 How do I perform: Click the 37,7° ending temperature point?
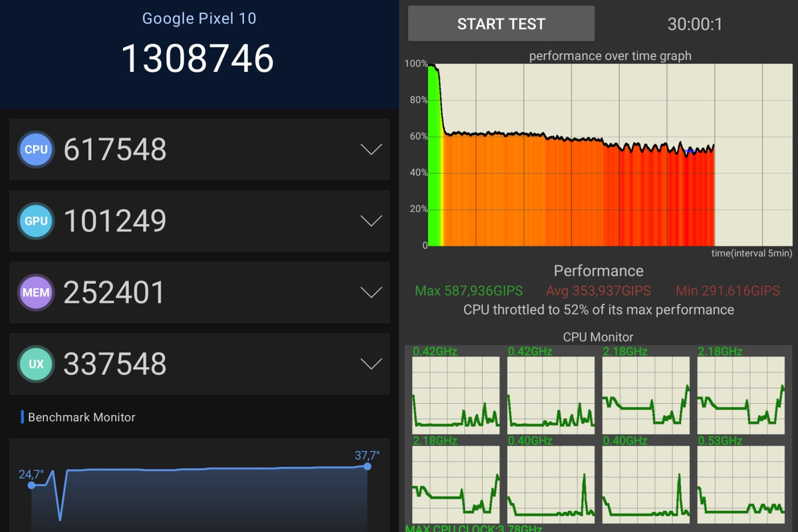tap(367, 466)
